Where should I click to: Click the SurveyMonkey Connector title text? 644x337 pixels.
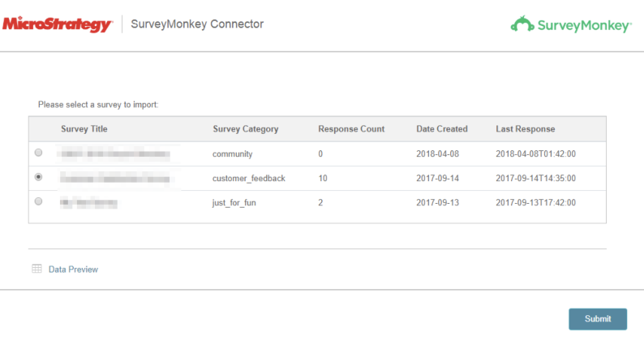click(197, 24)
